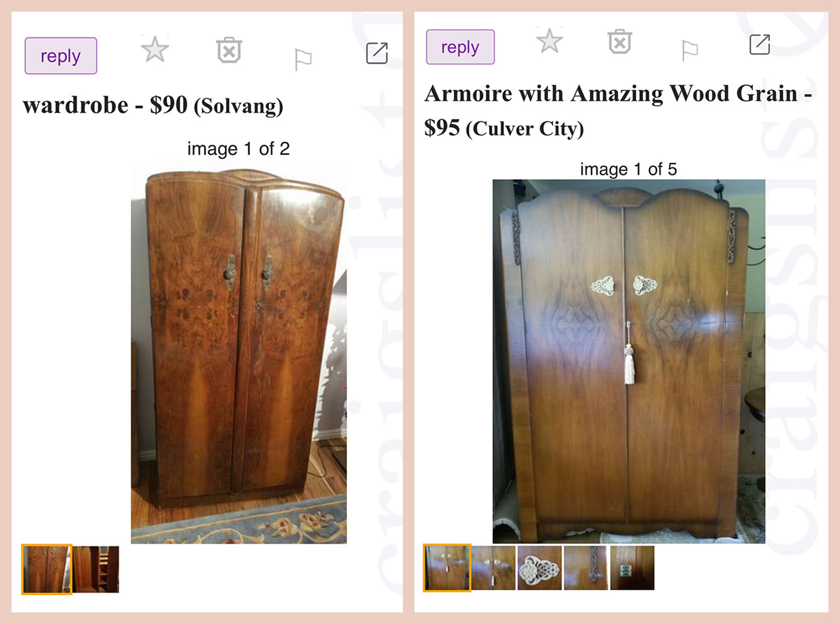Favorite the wardrobe listing with the star icon
840x624 pixels.
pos(155,49)
